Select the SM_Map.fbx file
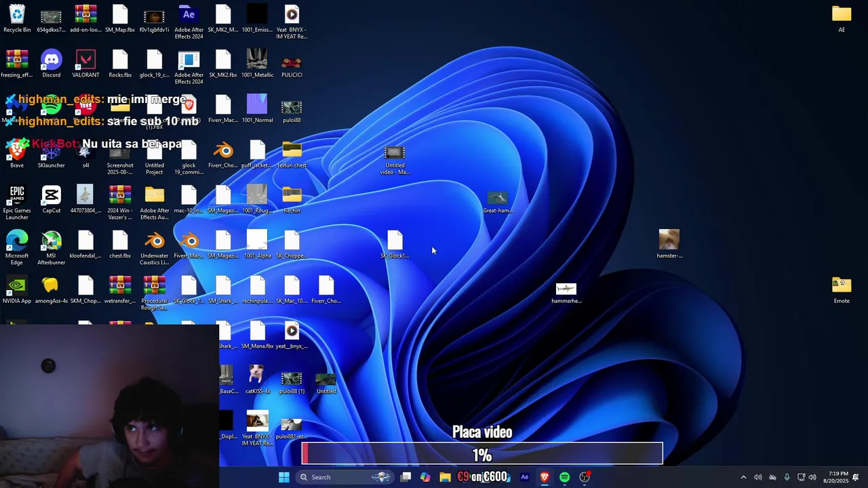 (120, 19)
